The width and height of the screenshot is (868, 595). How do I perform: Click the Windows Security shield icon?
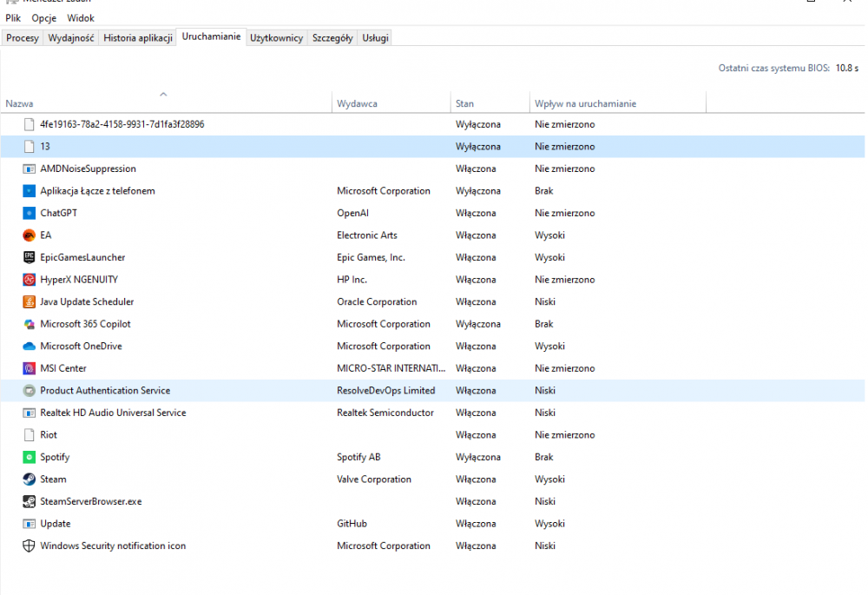tap(29, 546)
